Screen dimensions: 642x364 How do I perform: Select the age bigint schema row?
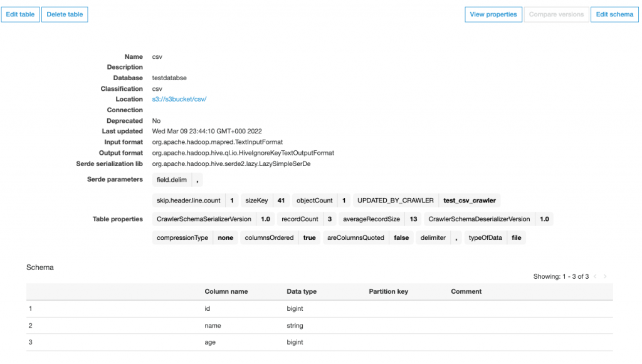pyautogui.click(x=319, y=342)
